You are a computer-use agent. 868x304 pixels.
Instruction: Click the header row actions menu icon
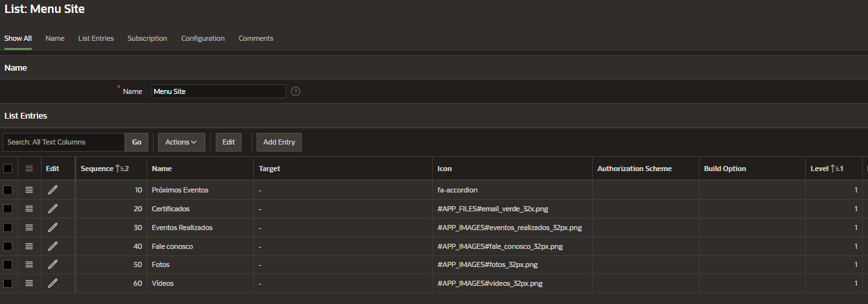[29, 169]
